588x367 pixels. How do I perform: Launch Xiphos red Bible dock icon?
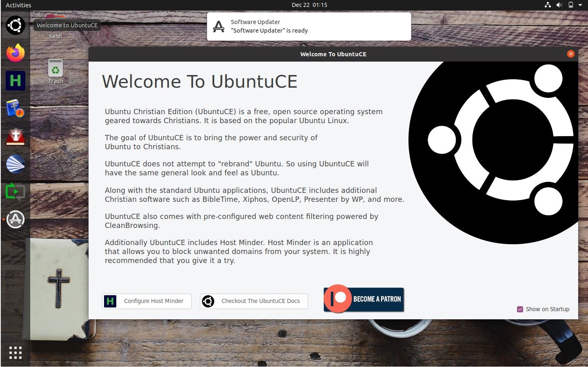16,137
